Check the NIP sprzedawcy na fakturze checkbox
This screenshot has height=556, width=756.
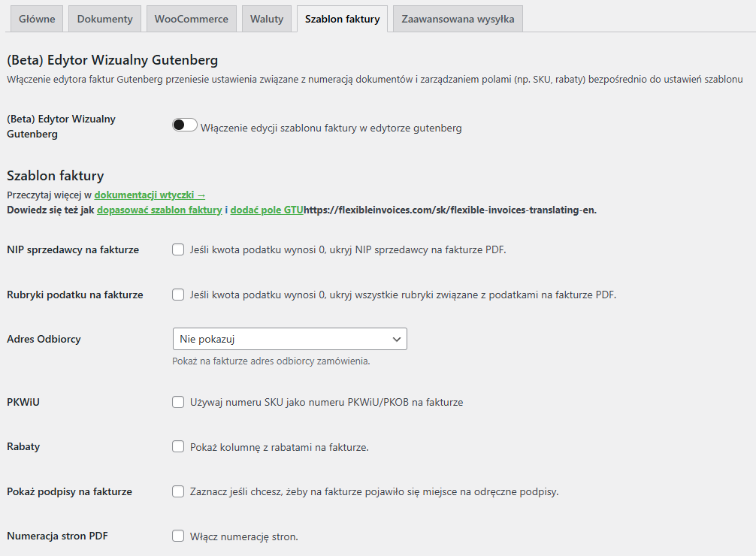point(178,249)
